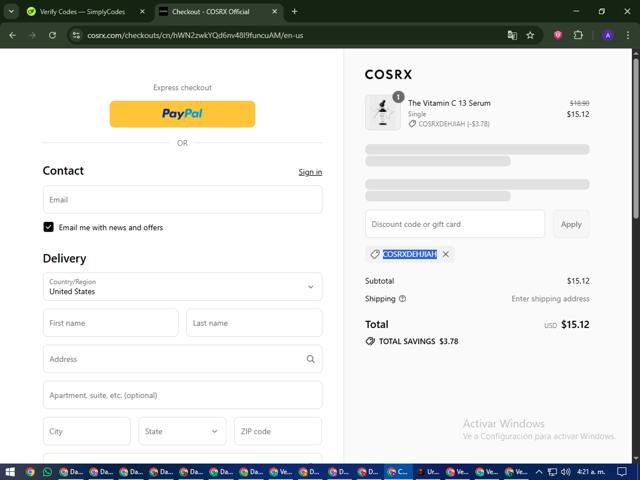
Task: Click the cosrx.com URL address bar
Action: [195, 35]
